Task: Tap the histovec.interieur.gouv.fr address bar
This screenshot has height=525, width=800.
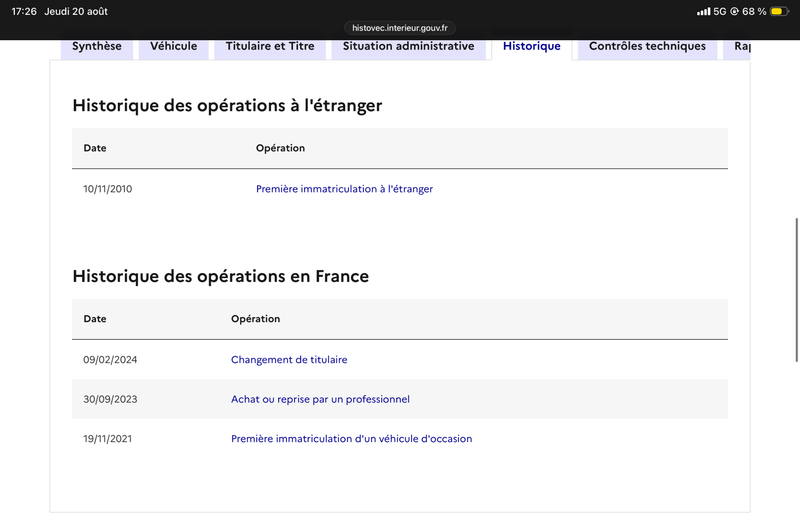Action: coord(400,28)
